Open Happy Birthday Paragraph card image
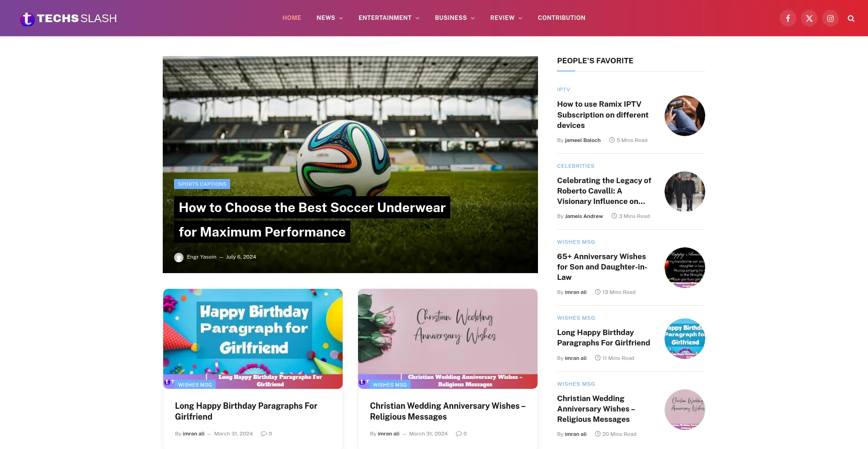The width and height of the screenshot is (868, 449). click(253, 339)
